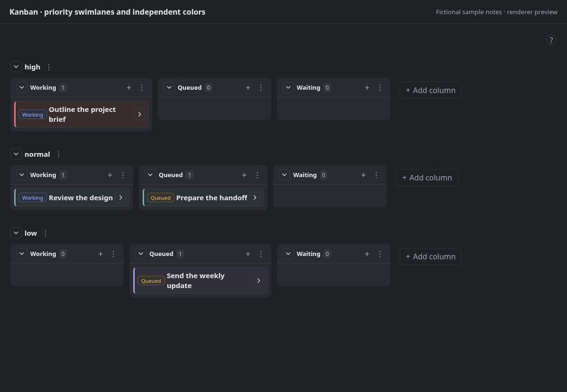Collapse Working column in high lane

pos(22,87)
